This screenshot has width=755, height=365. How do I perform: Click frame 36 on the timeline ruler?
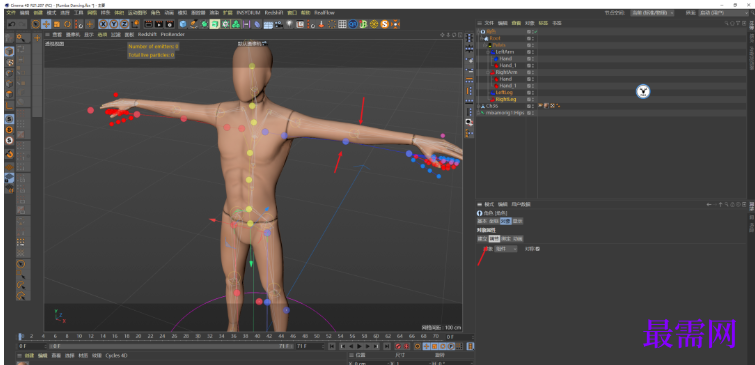tap(233, 336)
